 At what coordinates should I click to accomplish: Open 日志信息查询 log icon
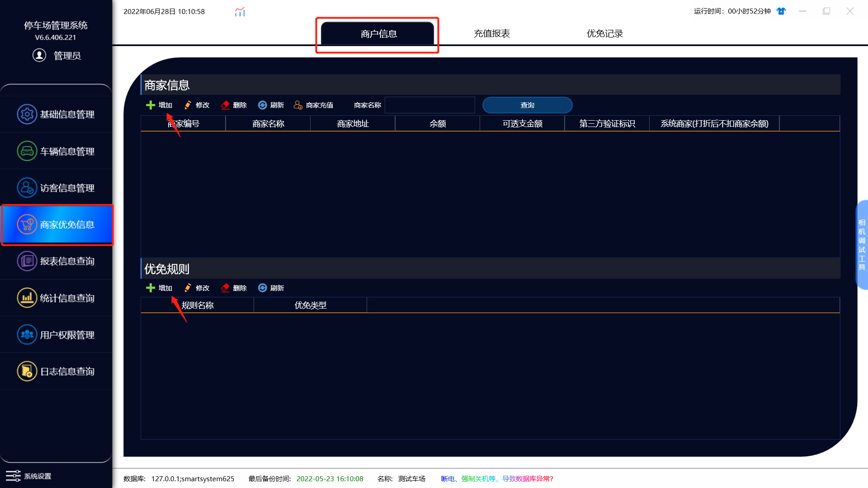click(x=27, y=371)
